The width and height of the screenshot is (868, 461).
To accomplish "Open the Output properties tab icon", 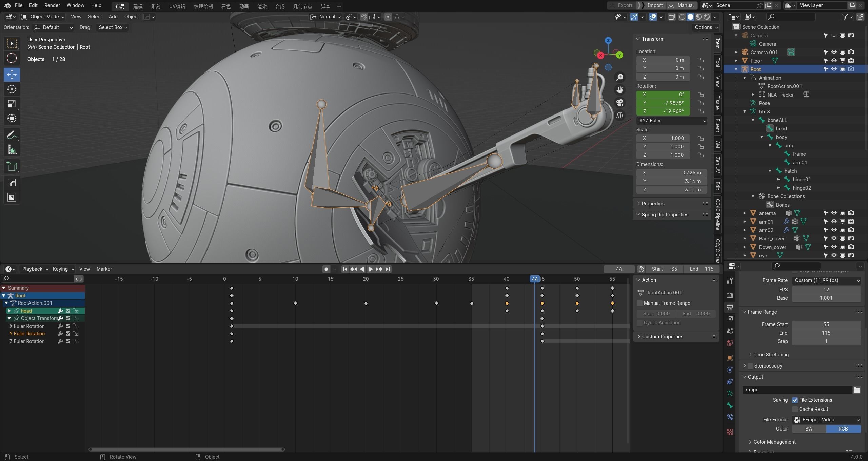I will (x=730, y=307).
